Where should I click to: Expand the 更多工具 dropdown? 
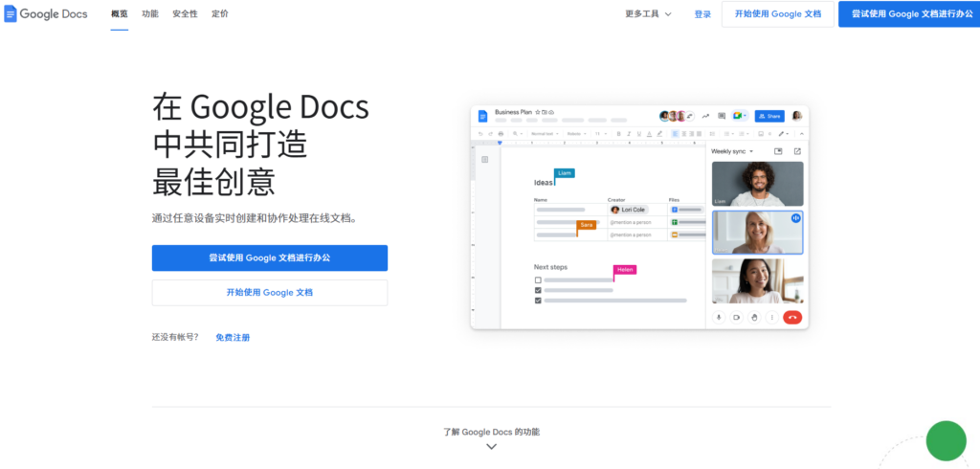(648, 14)
